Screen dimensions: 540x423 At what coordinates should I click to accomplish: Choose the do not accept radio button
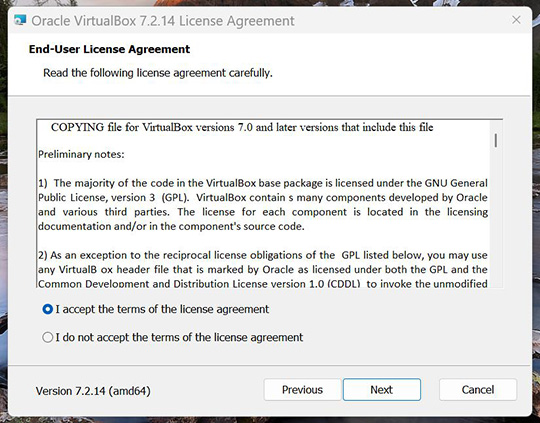pos(48,337)
